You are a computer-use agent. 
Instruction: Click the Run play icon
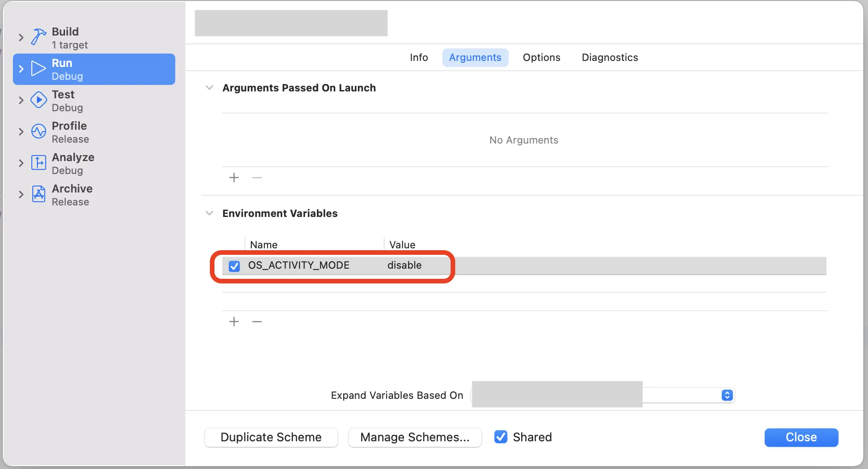(38, 69)
